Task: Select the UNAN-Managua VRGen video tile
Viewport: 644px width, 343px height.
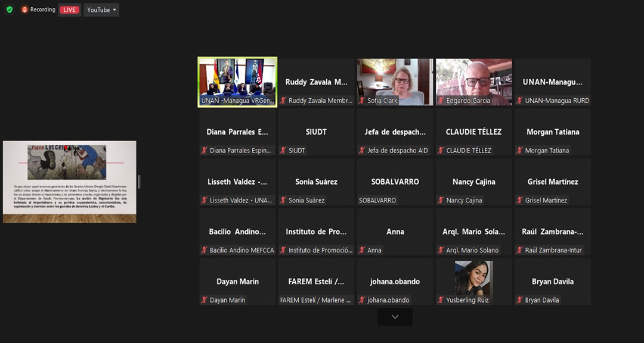Action: point(237,82)
